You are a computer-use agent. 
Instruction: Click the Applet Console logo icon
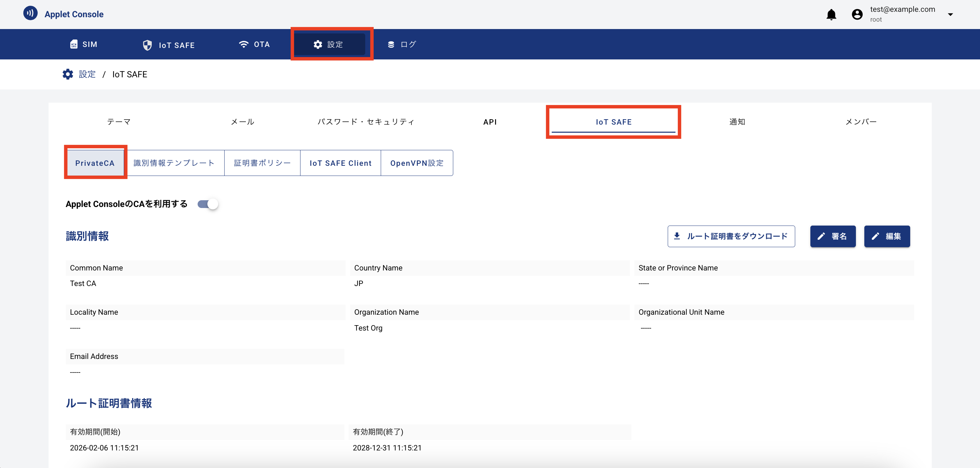click(30, 13)
